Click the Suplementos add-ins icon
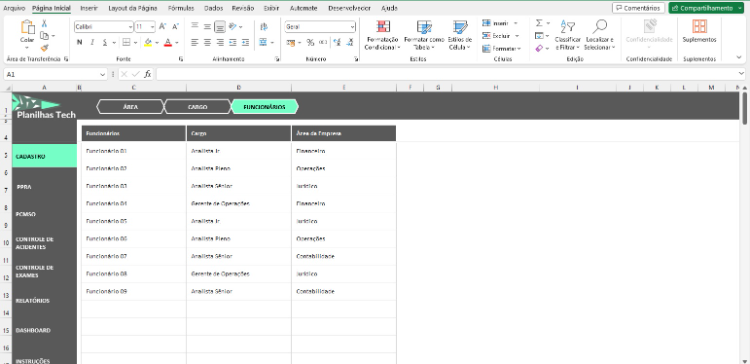This screenshot has height=364, width=750. coord(699,26)
